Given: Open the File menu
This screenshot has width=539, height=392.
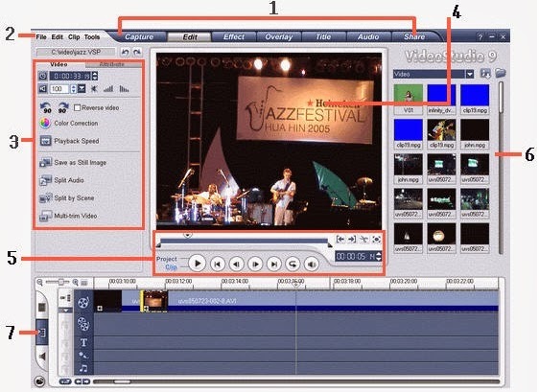Looking at the screenshot, I should point(41,36).
